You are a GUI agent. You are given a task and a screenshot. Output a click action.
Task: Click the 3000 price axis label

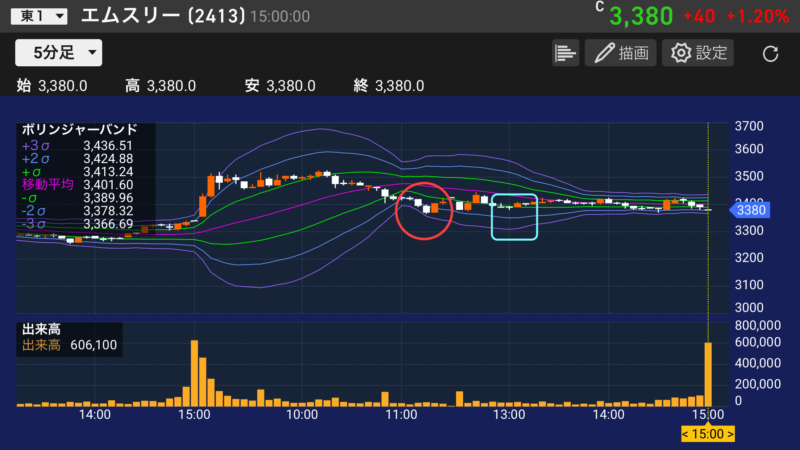749,307
